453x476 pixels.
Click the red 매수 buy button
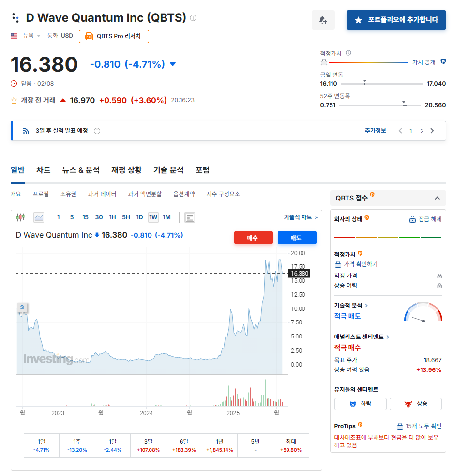tap(253, 238)
